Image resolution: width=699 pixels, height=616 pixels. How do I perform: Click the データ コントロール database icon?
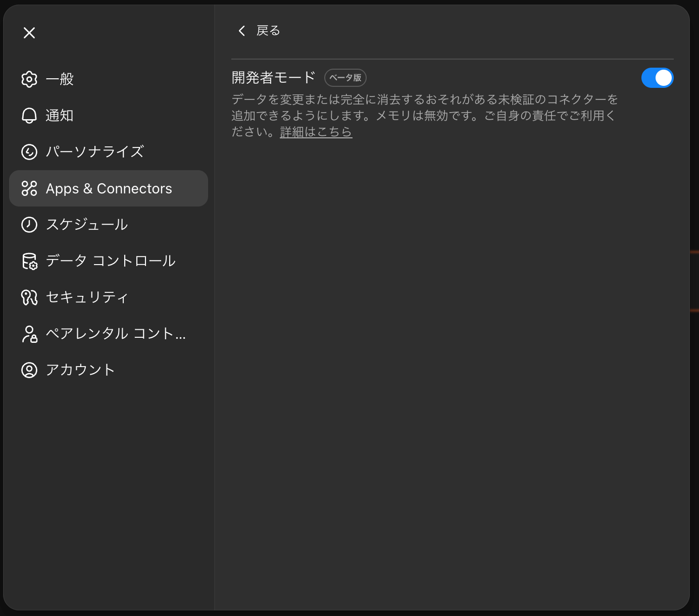click(29, 261)
